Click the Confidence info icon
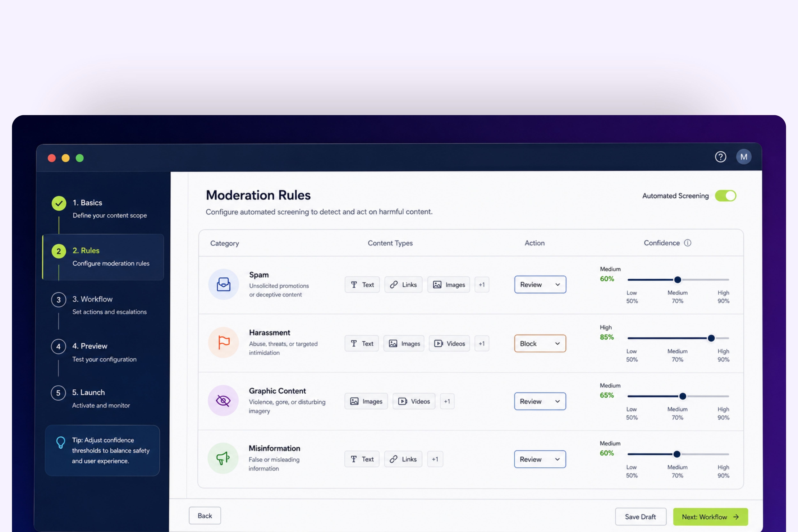Screen dimensions: 798x532 pos(687,243)
